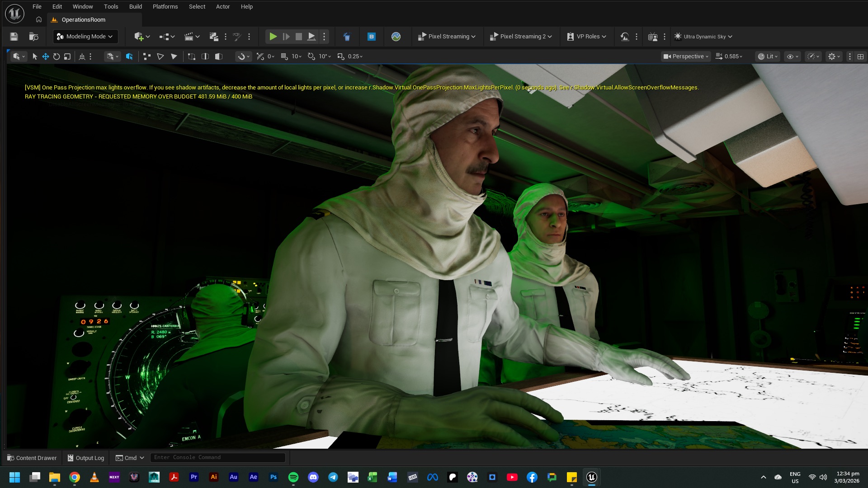868x488 pixels.
Task: Toggle rotation snapping icon next to 10°
Action: [x=311, y=56]
